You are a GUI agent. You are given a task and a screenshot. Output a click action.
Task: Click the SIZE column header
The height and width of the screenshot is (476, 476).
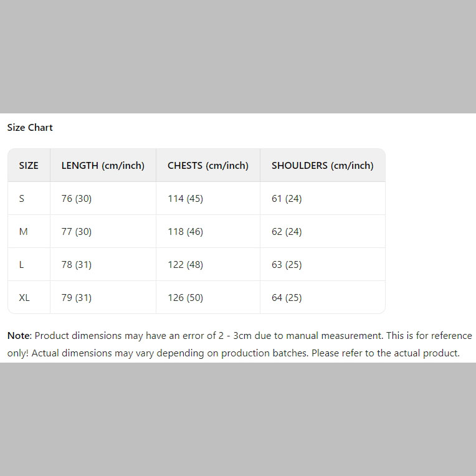29,166
